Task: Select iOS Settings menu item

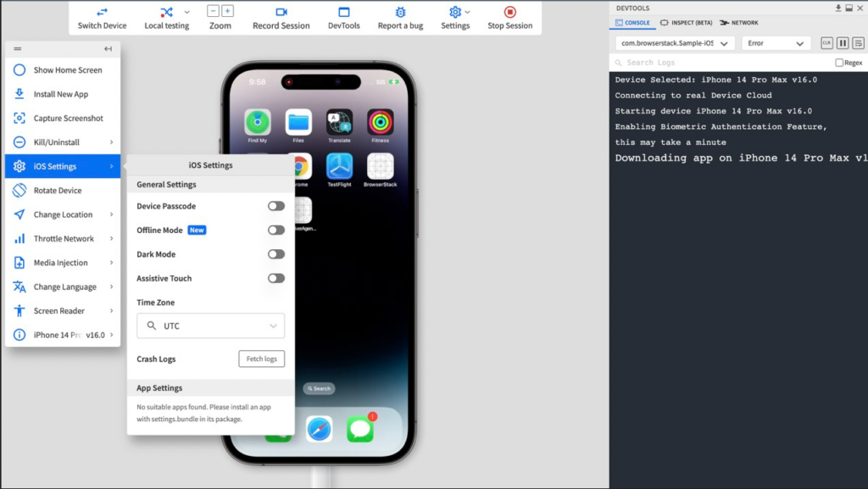Action: click(63, 166)
